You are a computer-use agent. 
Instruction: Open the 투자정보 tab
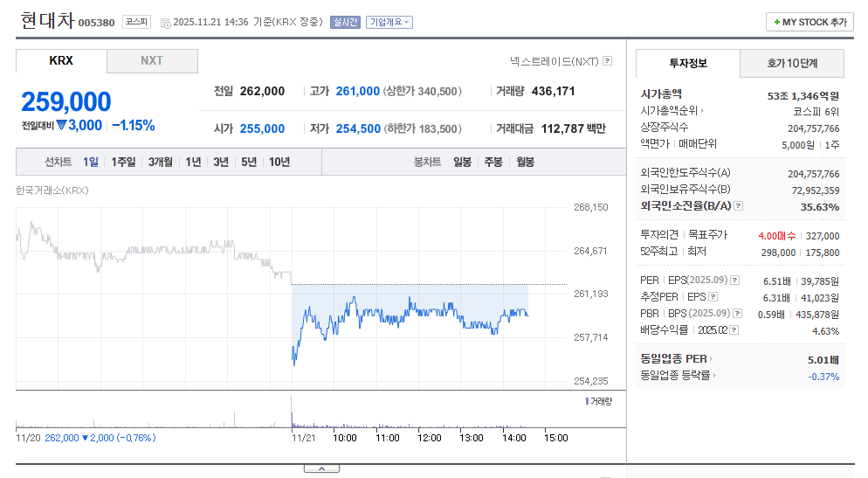[688, 64]
